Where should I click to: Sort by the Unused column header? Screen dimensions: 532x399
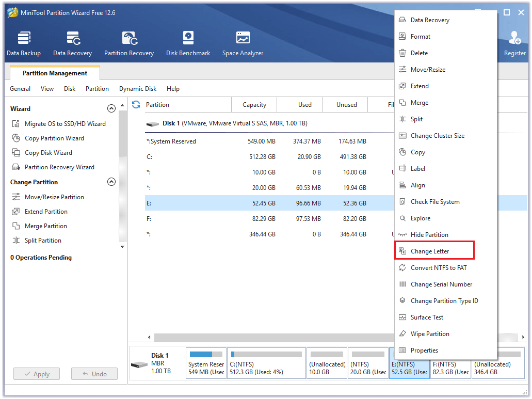(x=345, y=104)
